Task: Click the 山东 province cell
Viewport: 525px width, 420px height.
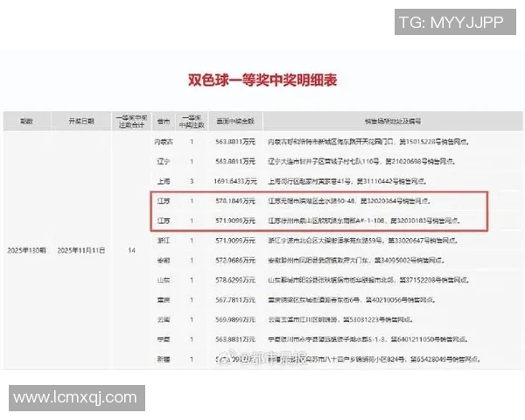Action: (x=164, y=280)
